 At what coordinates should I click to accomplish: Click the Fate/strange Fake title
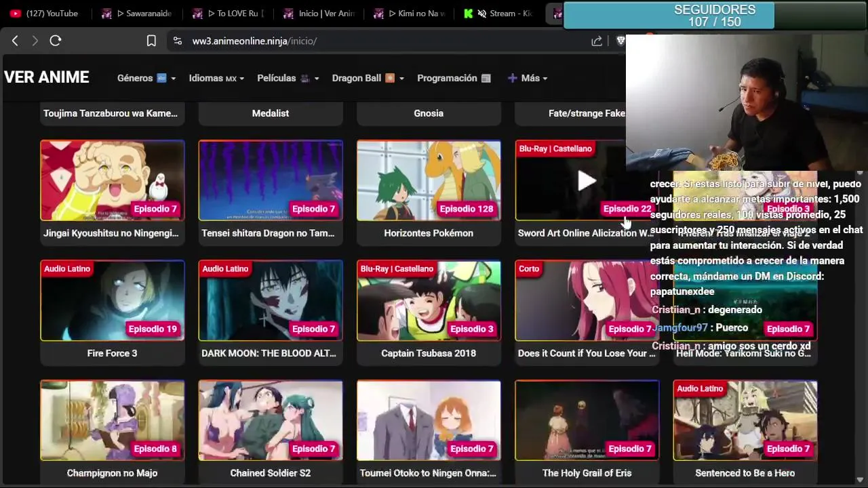[x=587, y=113]
